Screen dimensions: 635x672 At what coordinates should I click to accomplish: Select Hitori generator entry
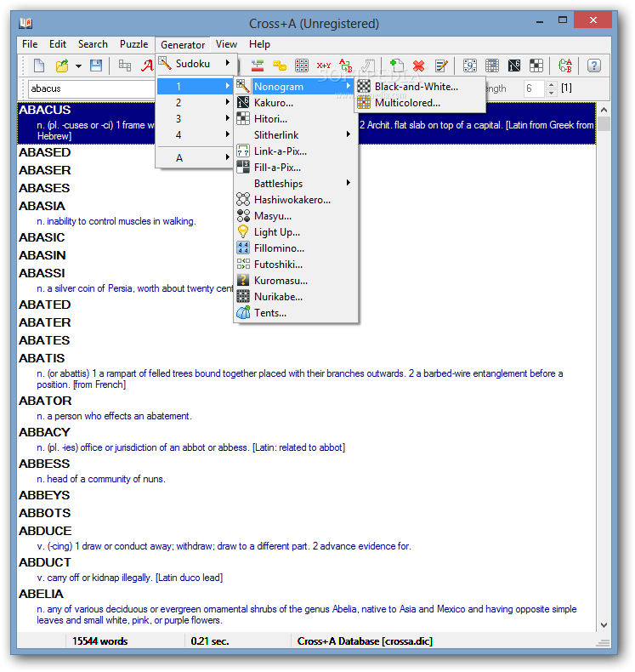pyautogui.click(x=296, y=119)
